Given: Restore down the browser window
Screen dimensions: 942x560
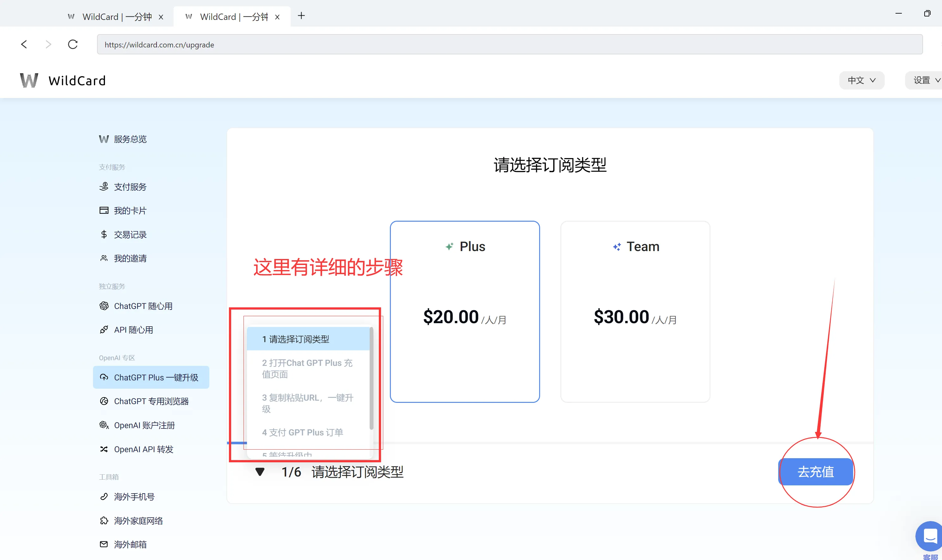Looking at the screenshot, I should pos(927,14).
